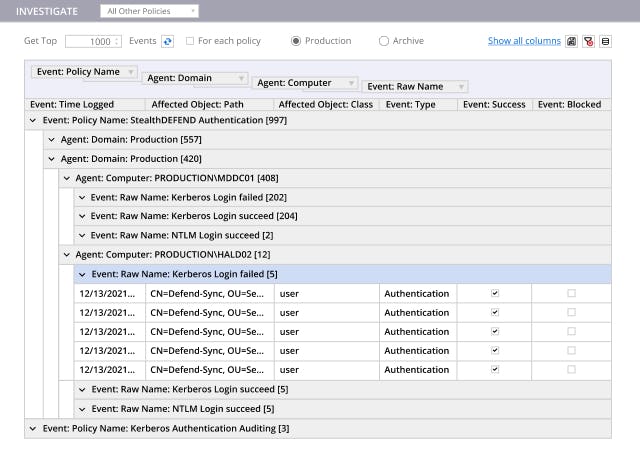Click filter arrow on Agent: Computer chip

pyautogui.click(x=351, y=83)
